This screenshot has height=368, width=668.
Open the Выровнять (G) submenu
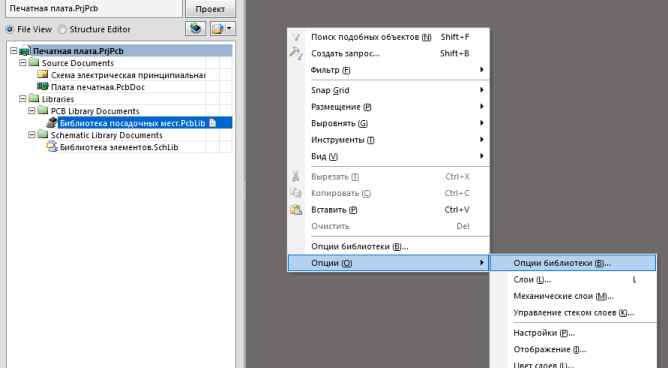389,123
